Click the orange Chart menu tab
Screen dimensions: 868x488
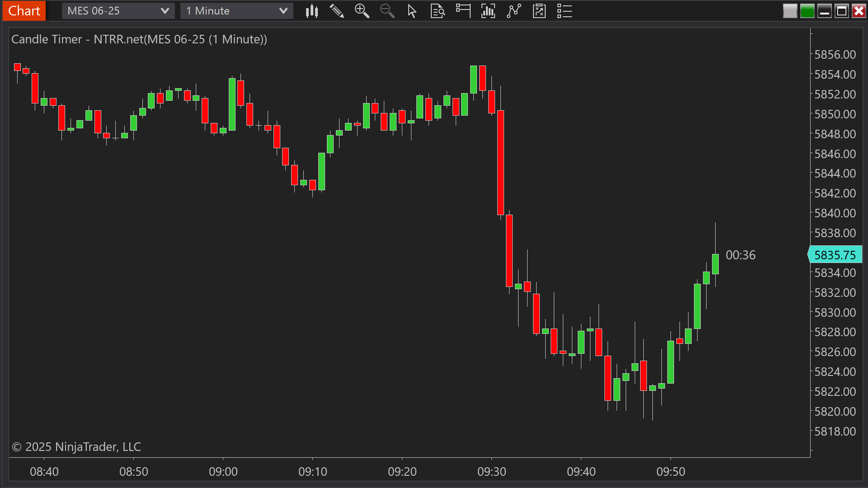click(x=24, y=10)
